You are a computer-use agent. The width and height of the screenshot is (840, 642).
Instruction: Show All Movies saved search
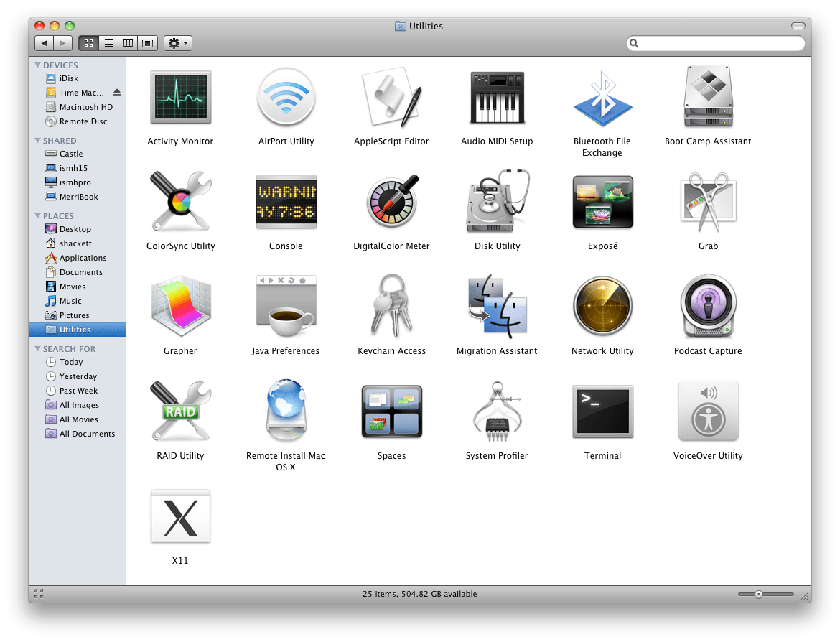pyautogui.click(x=77, y=419)
